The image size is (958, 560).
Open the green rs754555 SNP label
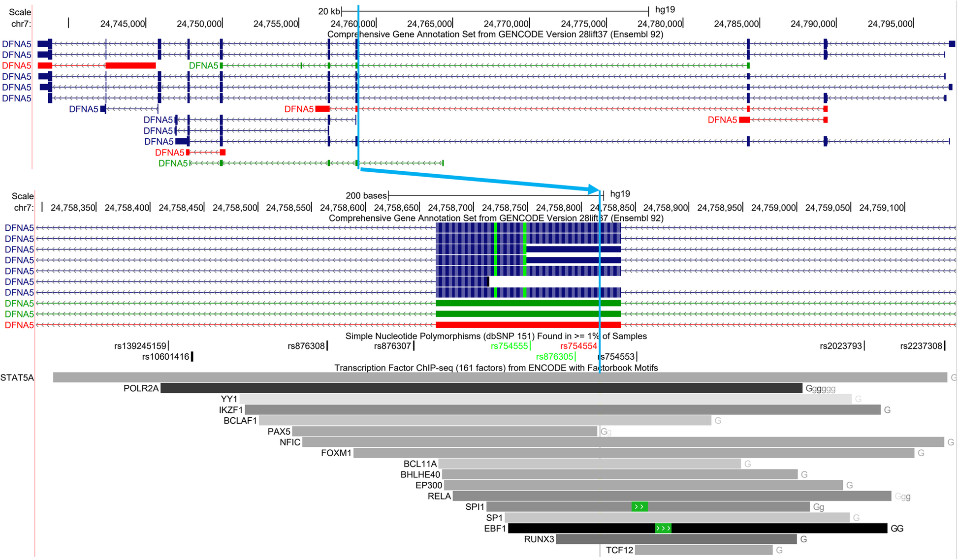[x=509, y=346]
